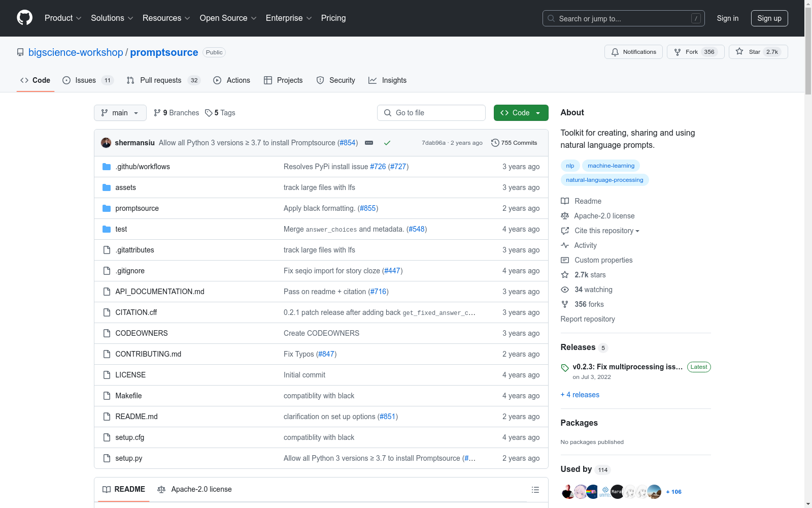Open pull request #854 link
Viewport: 812px width, 508px height.
[348, 143]
